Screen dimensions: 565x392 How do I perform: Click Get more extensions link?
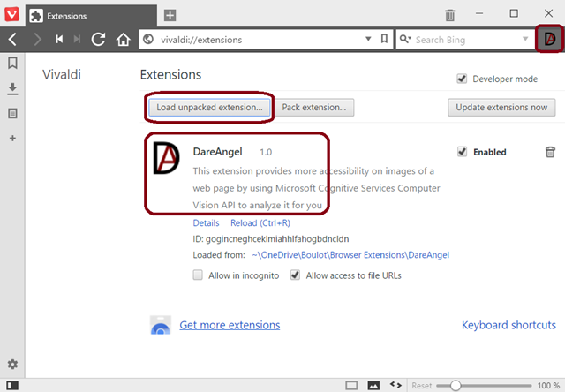pyautogui.click(x=230, y=325)
